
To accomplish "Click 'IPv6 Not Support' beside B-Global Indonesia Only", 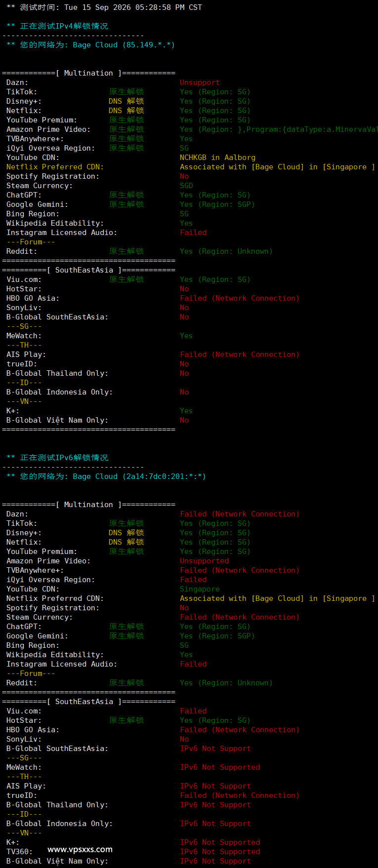I will tap(215, 824).
